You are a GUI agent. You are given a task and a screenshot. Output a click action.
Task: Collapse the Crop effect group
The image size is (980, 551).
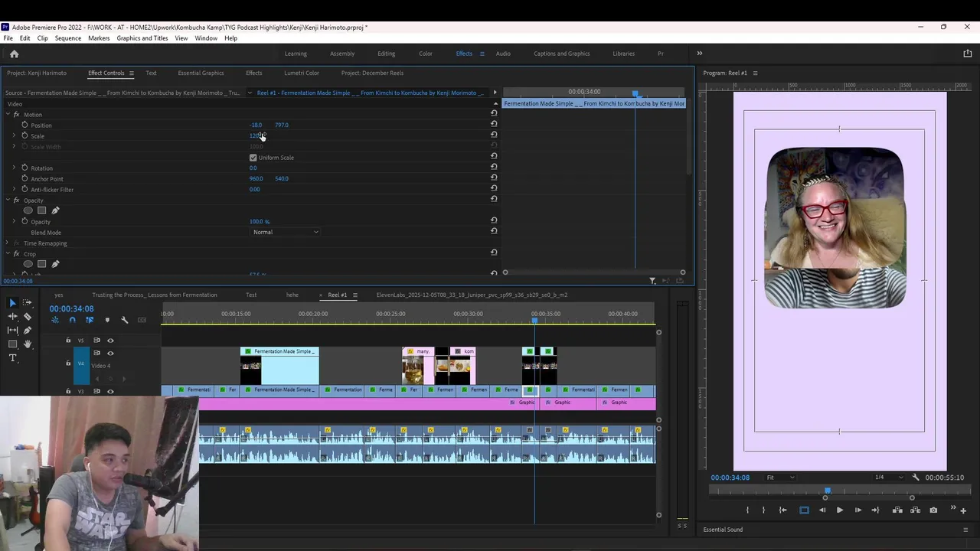coord(7,253)
